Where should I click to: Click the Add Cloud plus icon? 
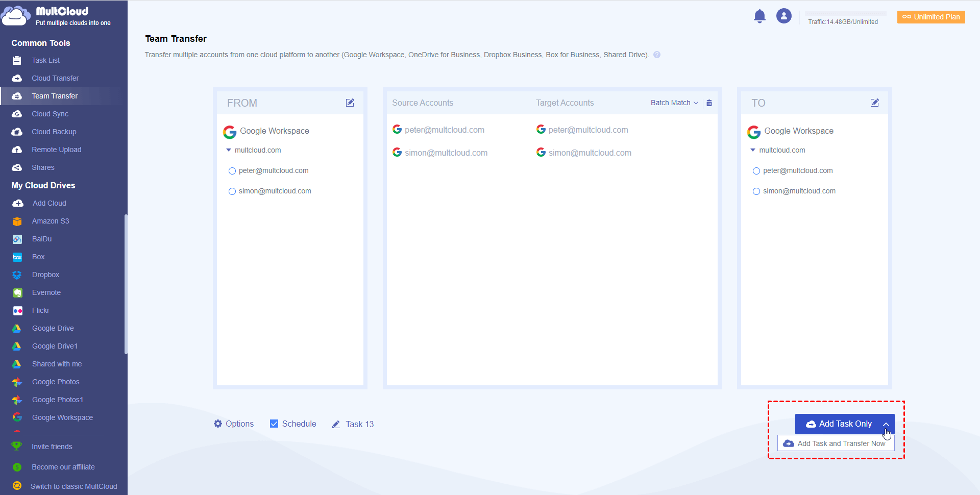(18, 203)
